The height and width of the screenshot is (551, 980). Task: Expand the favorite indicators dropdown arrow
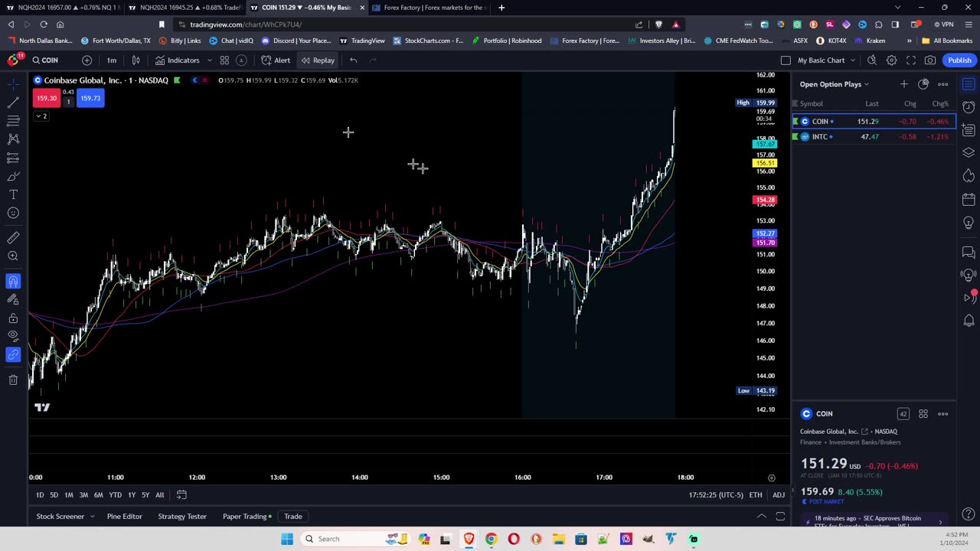[x=209, y=60]
